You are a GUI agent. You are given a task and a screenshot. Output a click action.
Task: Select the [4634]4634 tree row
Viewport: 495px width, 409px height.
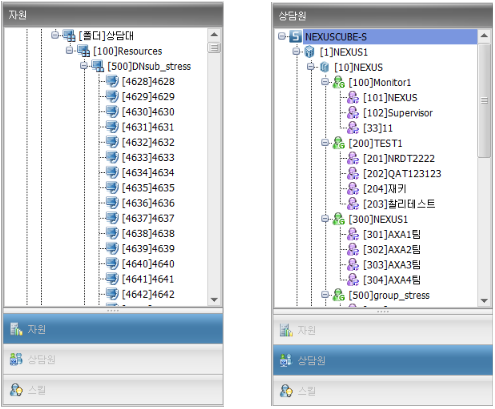tap(148, 172)
